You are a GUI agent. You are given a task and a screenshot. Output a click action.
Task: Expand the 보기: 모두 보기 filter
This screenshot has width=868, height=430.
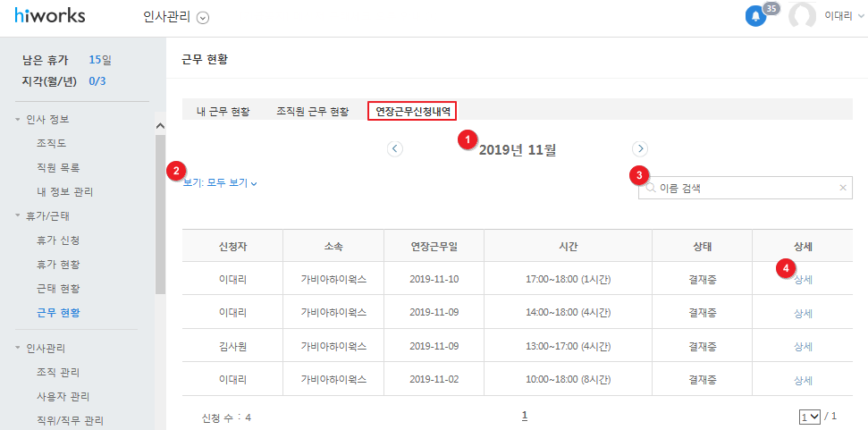pos(220,183)
